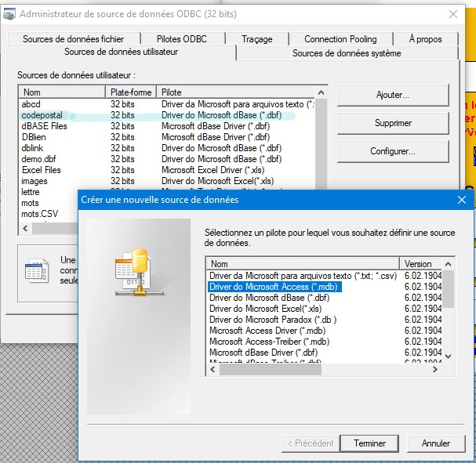Click the Terminer button
476x463 pixels.
(x=369, y=443)
